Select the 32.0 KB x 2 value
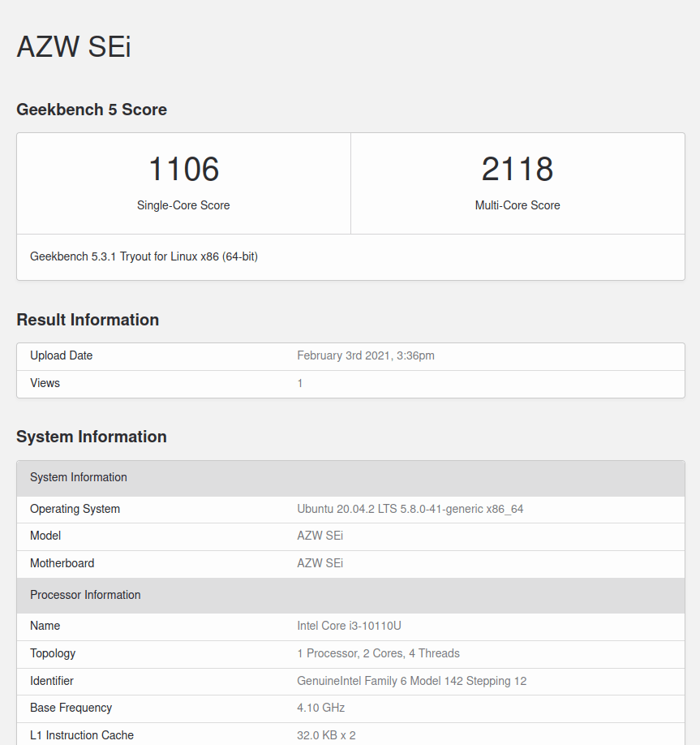Screen dimensions: 700x745 (326, 735)
